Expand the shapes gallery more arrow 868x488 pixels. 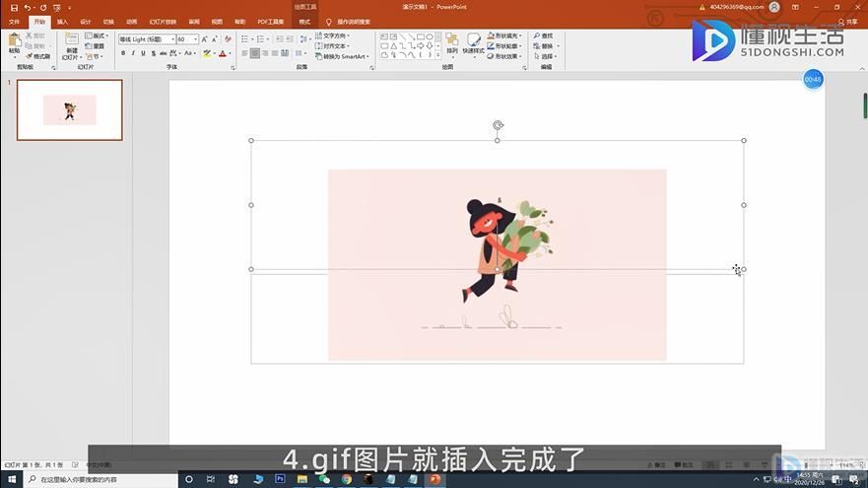[x=438, y=55]
